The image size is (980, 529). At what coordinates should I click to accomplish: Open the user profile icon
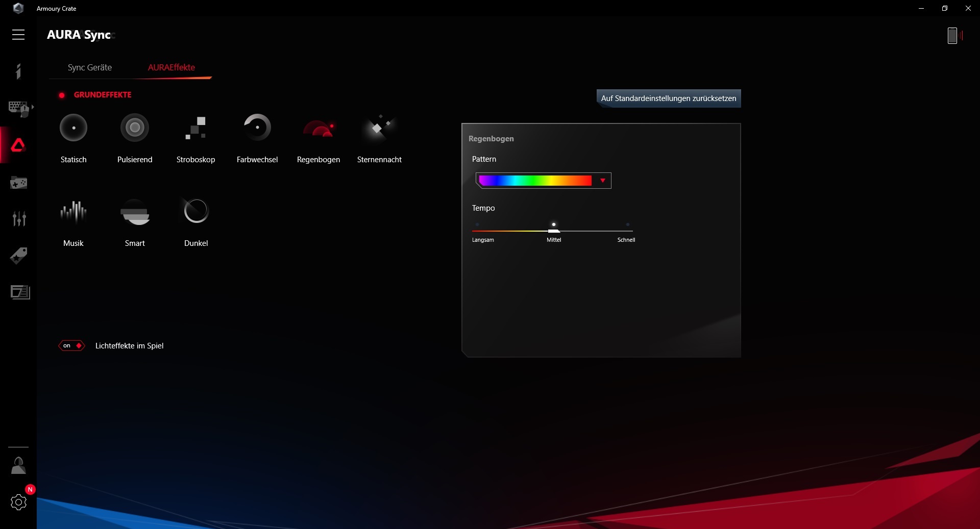pos(18,465)
